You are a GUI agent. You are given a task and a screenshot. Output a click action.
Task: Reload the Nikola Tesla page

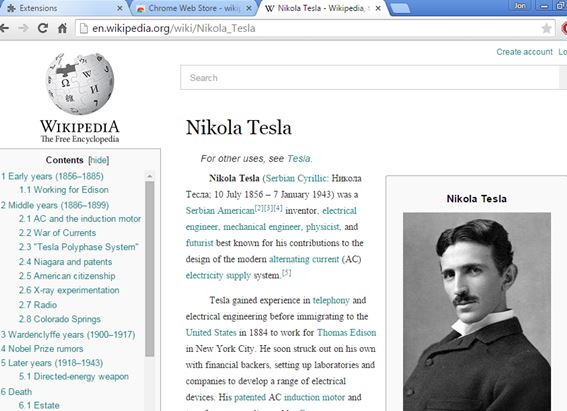coord(43,28)
